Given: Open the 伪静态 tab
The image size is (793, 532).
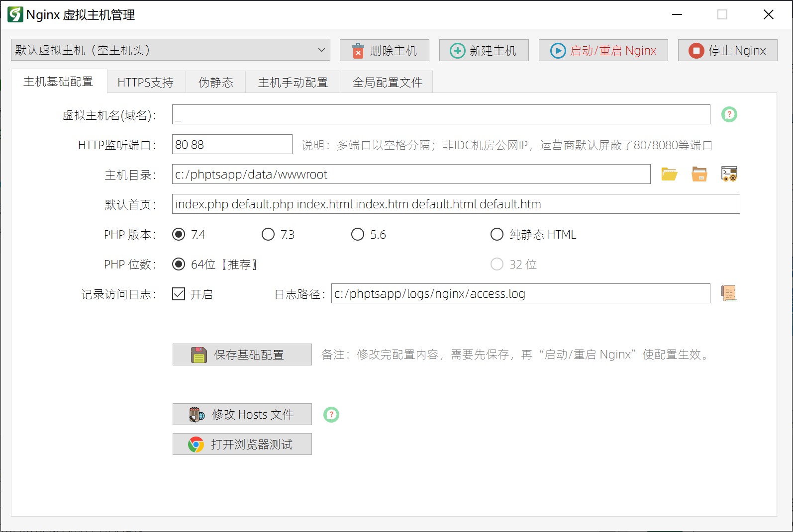Looking at the screenshot, I should tap(215, 83).
